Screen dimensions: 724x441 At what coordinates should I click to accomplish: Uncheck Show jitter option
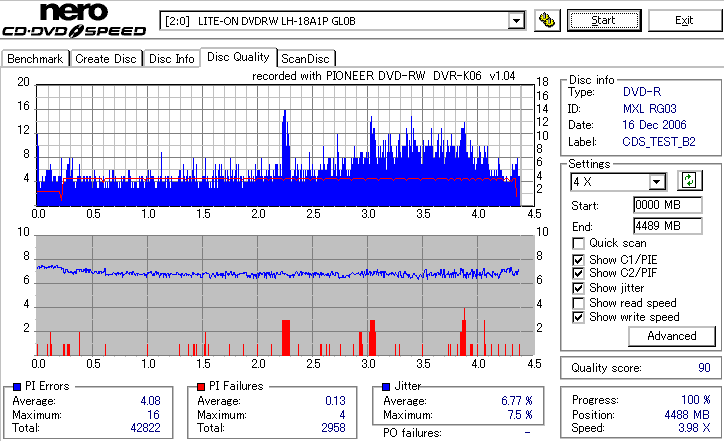click(578, 288)
